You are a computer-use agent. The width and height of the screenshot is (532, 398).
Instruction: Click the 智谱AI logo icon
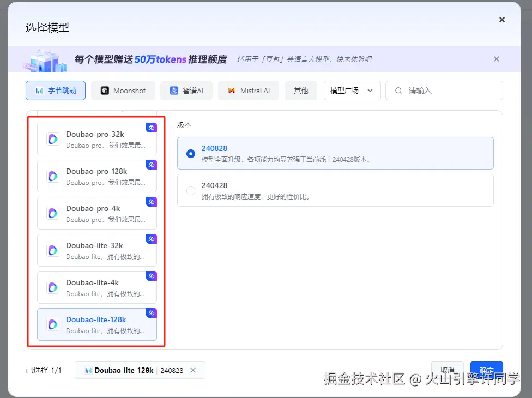click(174, 91)
